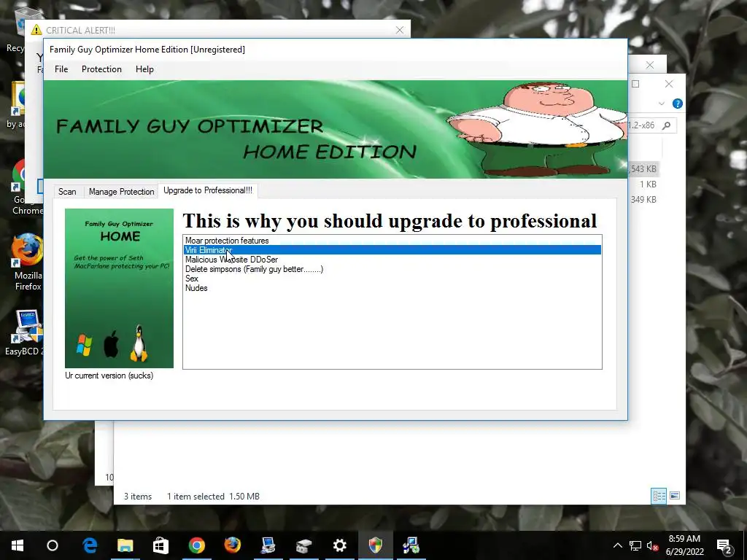Screen dimensions: 747x560
Task: Launch Microsoft Edge from taskbar
Action: [90, 545]
